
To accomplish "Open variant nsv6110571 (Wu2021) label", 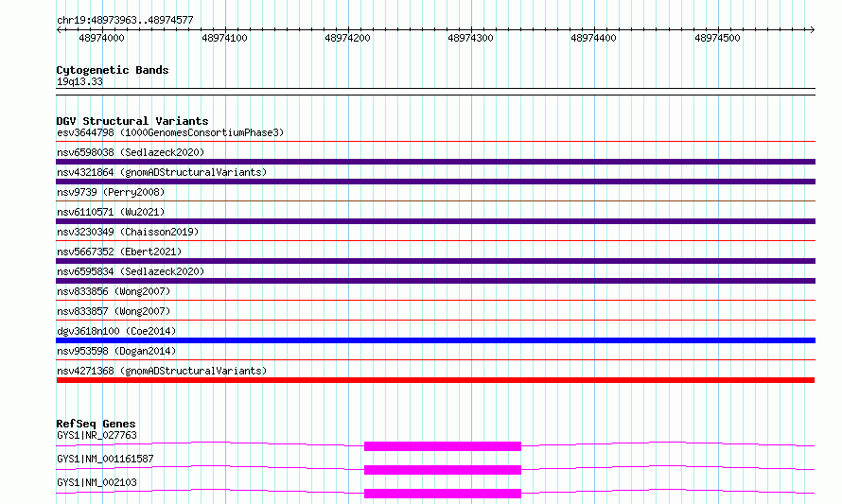I will point(111,212).
